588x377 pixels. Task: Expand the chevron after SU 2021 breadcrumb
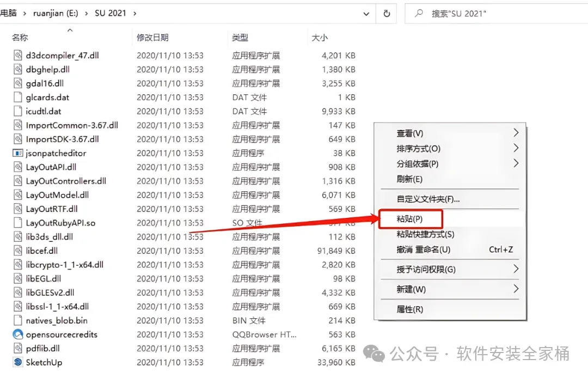134,14
